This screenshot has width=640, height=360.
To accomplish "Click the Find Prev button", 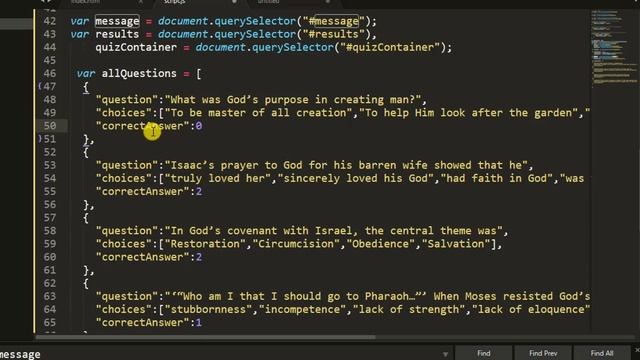I will [x=543, y=353].
